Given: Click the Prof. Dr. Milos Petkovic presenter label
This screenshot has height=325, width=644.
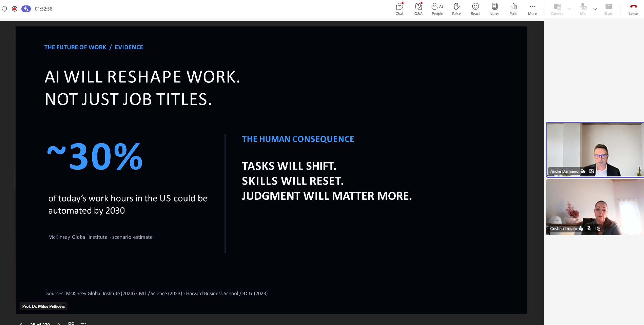Looking at the screenshot, I should pos(43,306).
